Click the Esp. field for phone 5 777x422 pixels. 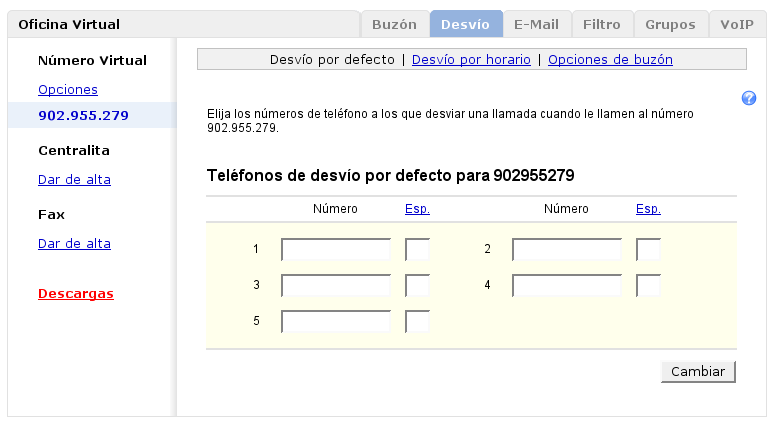[x=417, y=322]
